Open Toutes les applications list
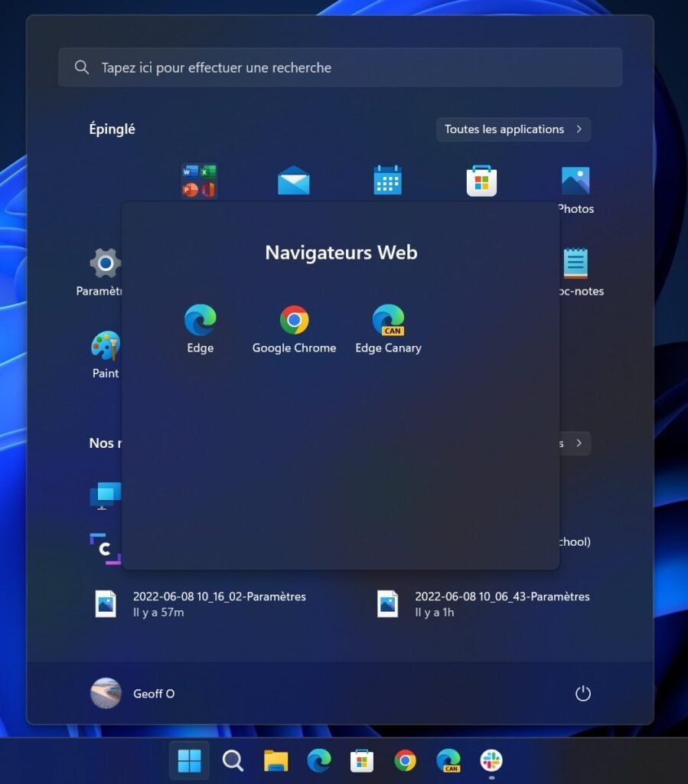Image resolution: width=688 pixels, height=784 pixels. tap(513, 129)
